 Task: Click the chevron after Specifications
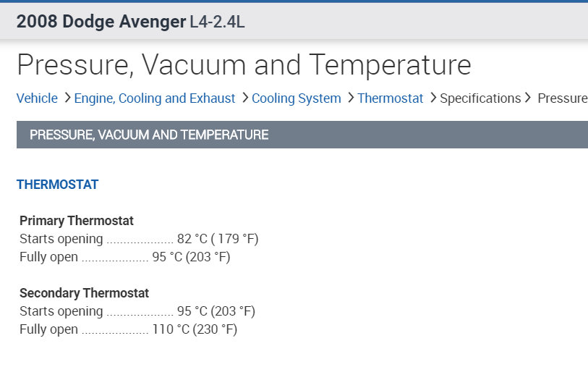point(529,98)
